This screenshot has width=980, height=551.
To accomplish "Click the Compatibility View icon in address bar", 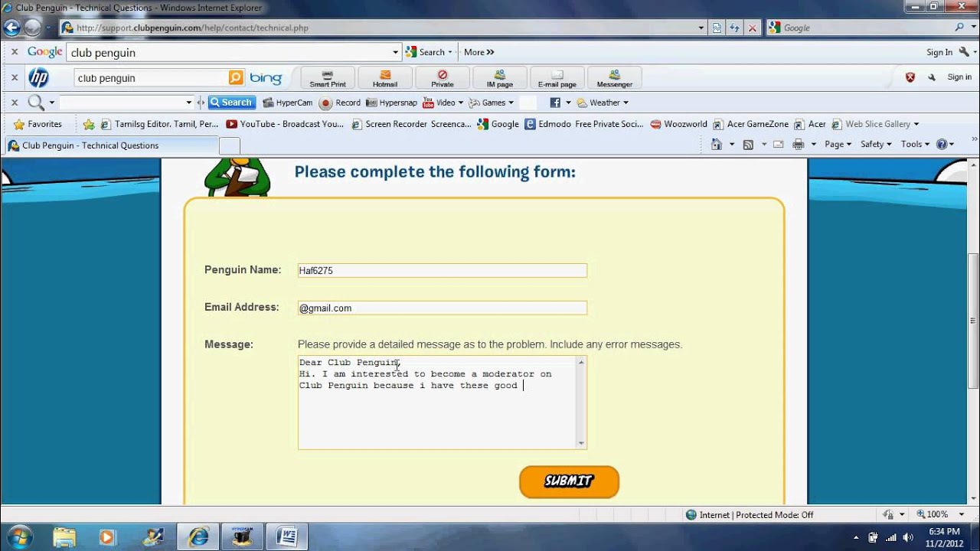I will point(717,28).
